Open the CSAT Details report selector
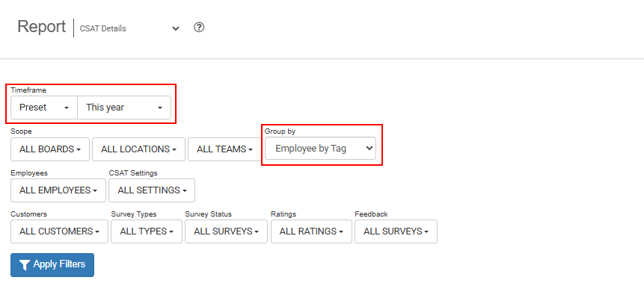 click(x=130, y=28)
